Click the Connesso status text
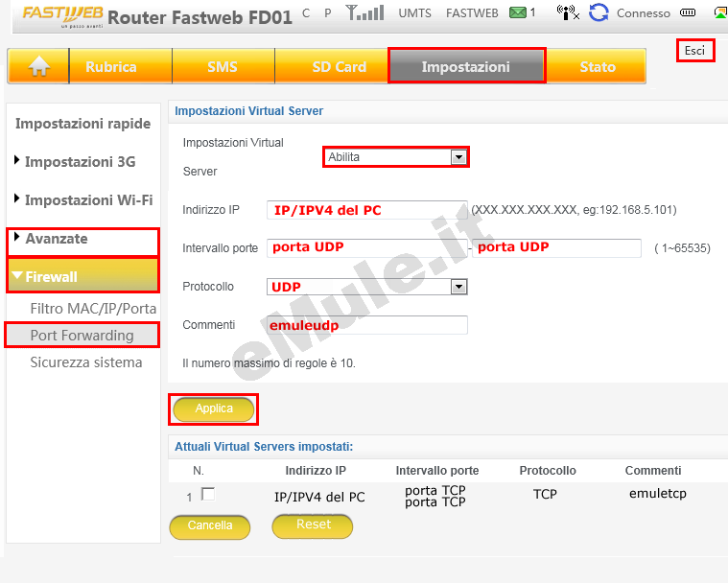 [x=643, y=13]
